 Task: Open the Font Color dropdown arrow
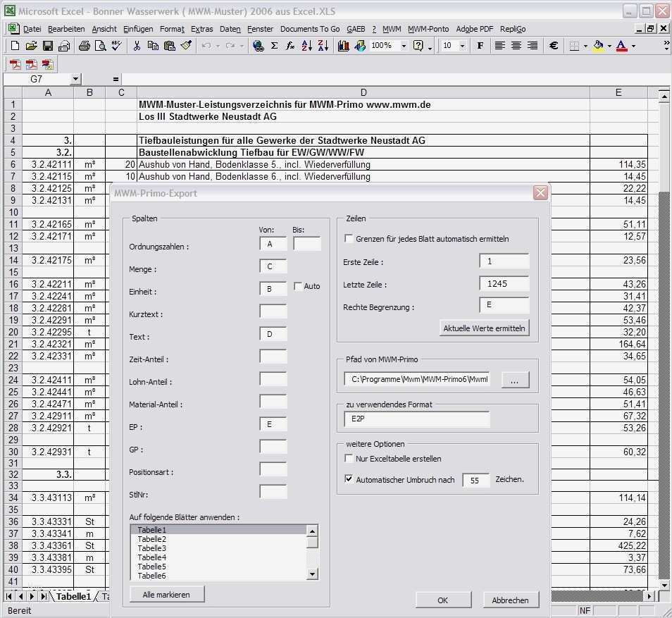pyautogui.click(x=633, y=46)
